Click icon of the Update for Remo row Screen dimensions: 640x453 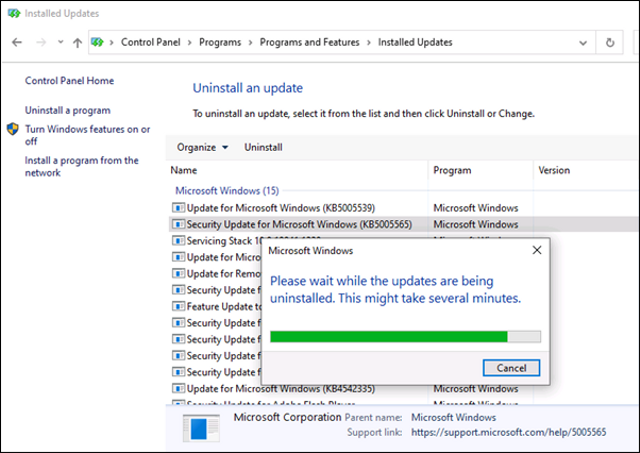point(178,273)
